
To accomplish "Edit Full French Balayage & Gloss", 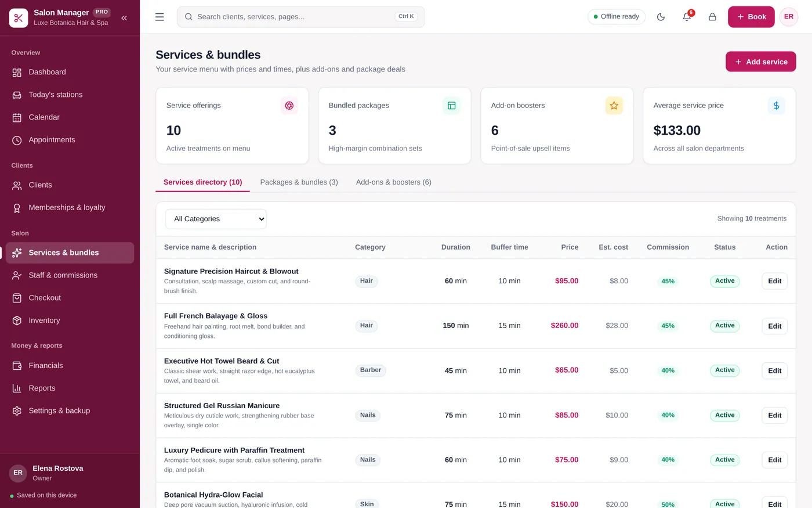I will pos(774,326).
